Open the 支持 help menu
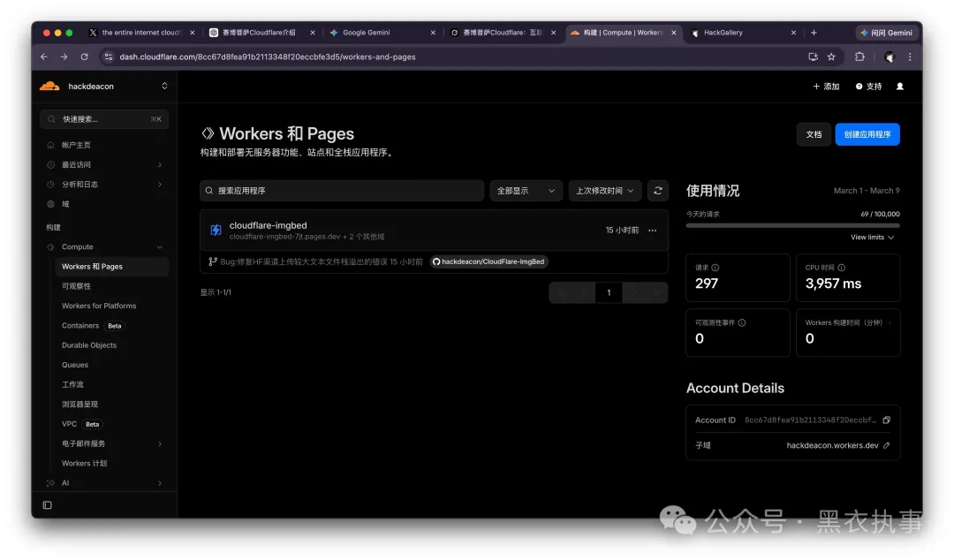This screenshot has width=954, height=560. 869,87
